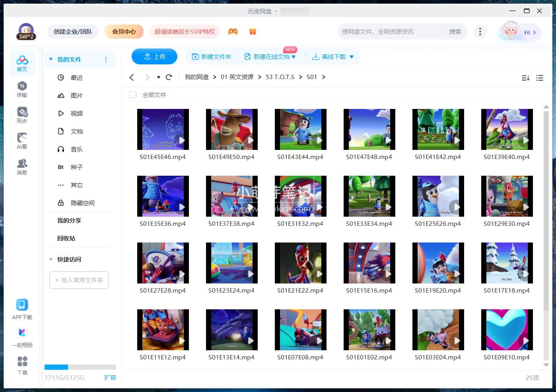This screenshot has width=556, height=392.
Task: Switch to list view mode icon
Action: pyautogui.click(x=540, y=78)
